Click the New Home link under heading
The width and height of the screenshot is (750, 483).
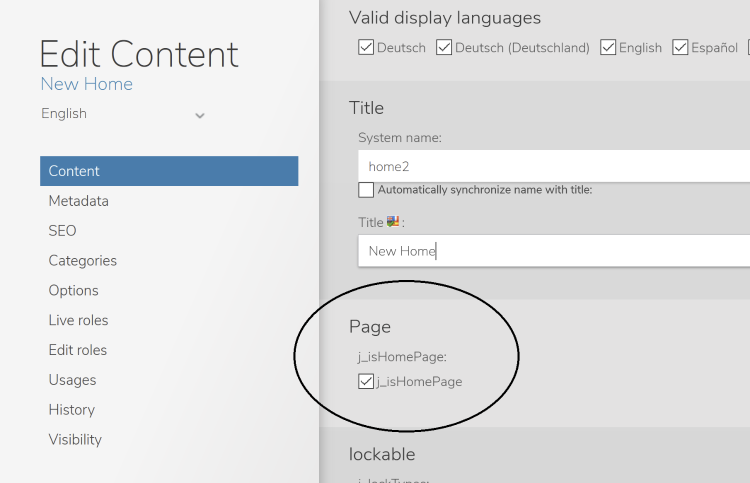[x=87, y=84]
